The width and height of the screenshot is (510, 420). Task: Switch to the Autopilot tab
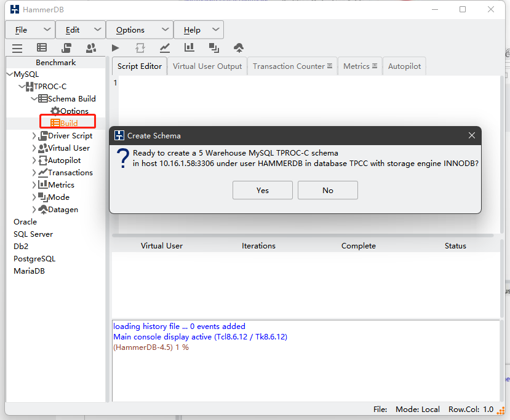404,66
